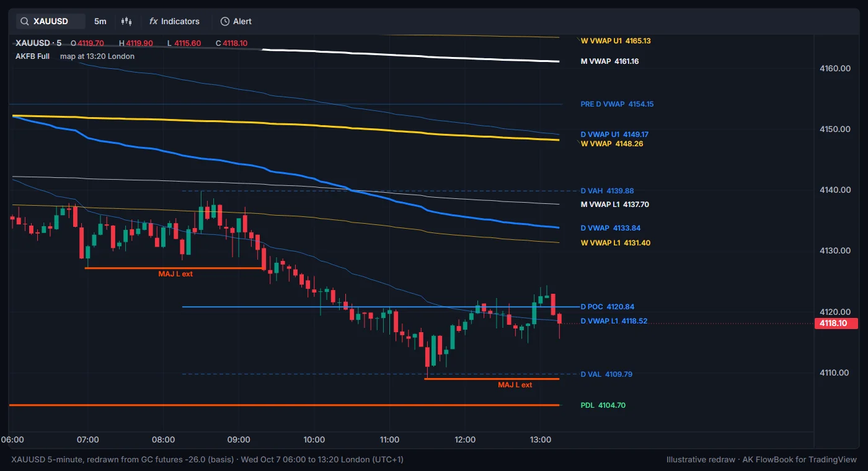Click the open value O4119.70
This screenshot has width=868, height=471.
pyautogui.click(x=87, y=43)
